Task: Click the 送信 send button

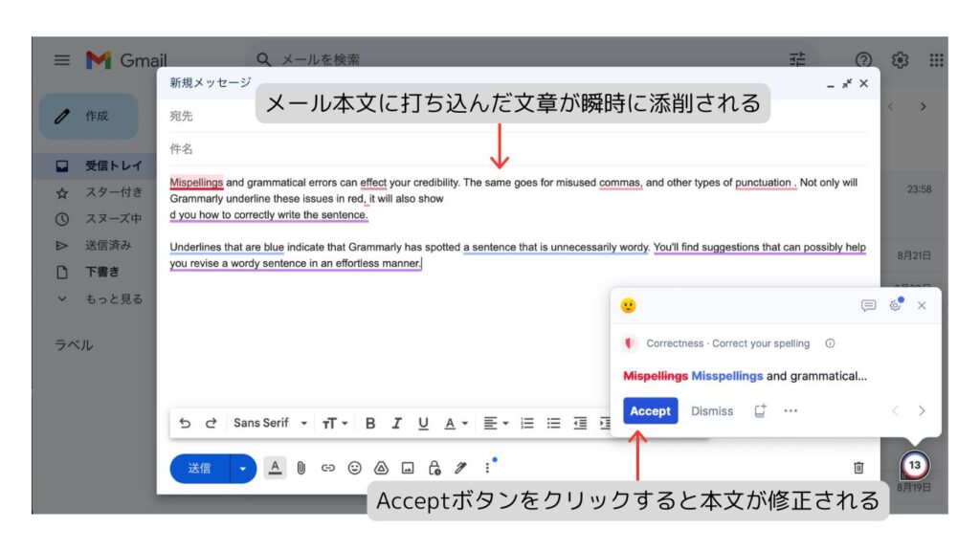Action: 199,468
